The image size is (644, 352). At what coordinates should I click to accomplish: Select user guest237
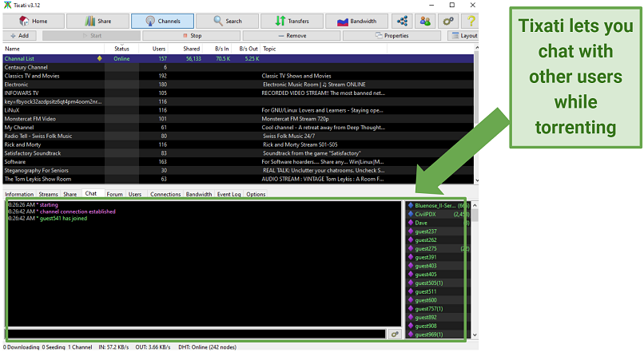[x=438, y=231]
